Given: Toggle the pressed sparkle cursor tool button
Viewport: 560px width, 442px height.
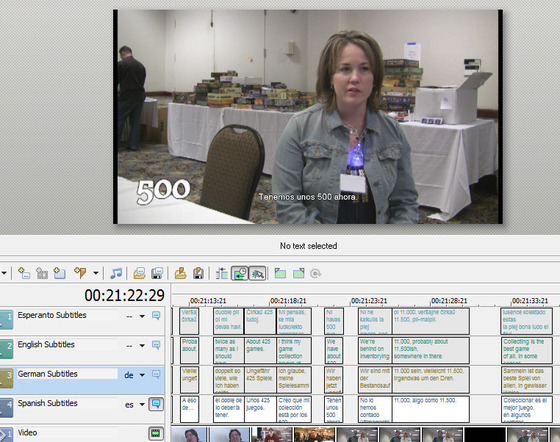Looking at the screenshot, I should click(x=258, y=273).
